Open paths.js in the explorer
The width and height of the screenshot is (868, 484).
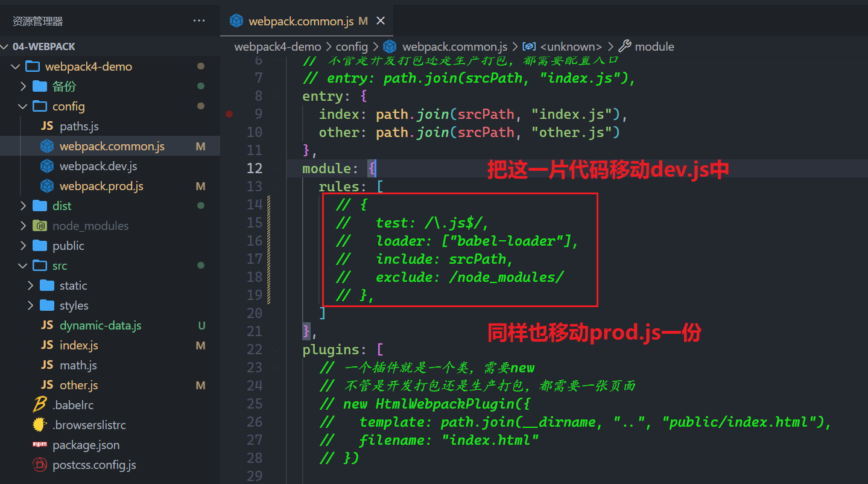[x=79, y=126]
